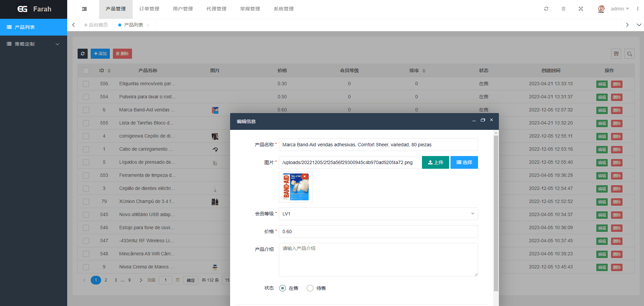Image resolution: width=644 pixels, height=306 pixels.
Task: Expand the 策略定制 sidebar menu
Action: 34,44
